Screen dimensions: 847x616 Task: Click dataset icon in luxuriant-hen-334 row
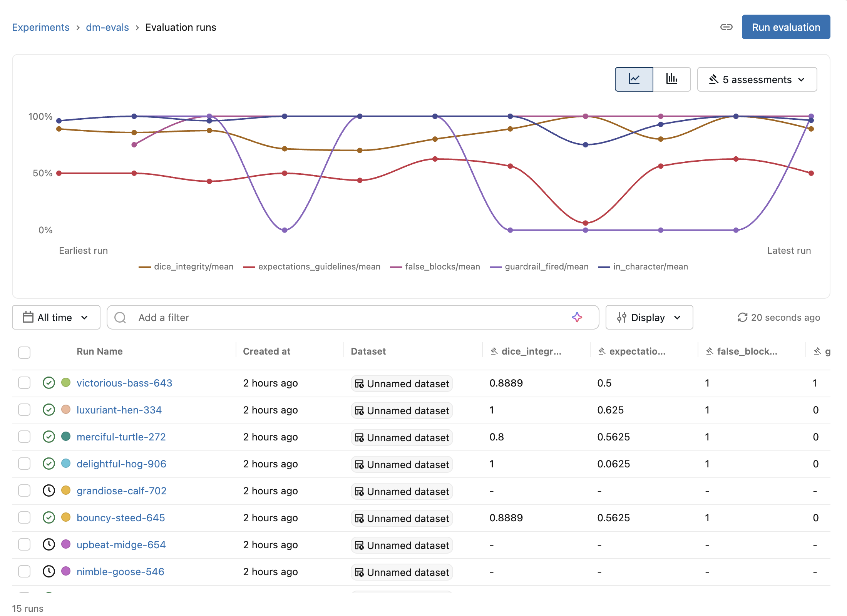pos(359,411)
